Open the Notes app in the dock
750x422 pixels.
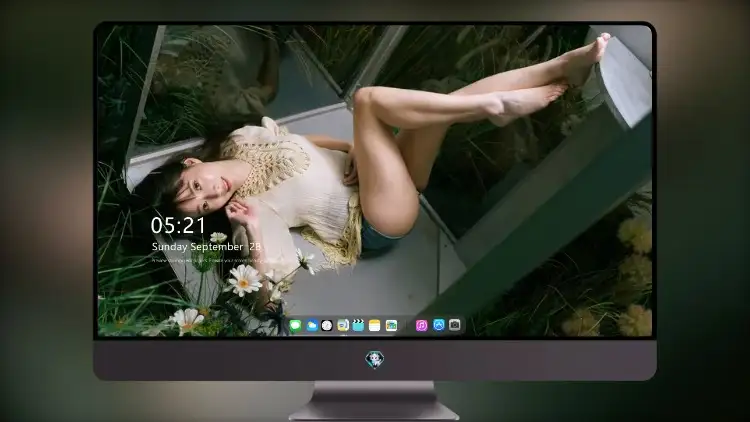375,326
